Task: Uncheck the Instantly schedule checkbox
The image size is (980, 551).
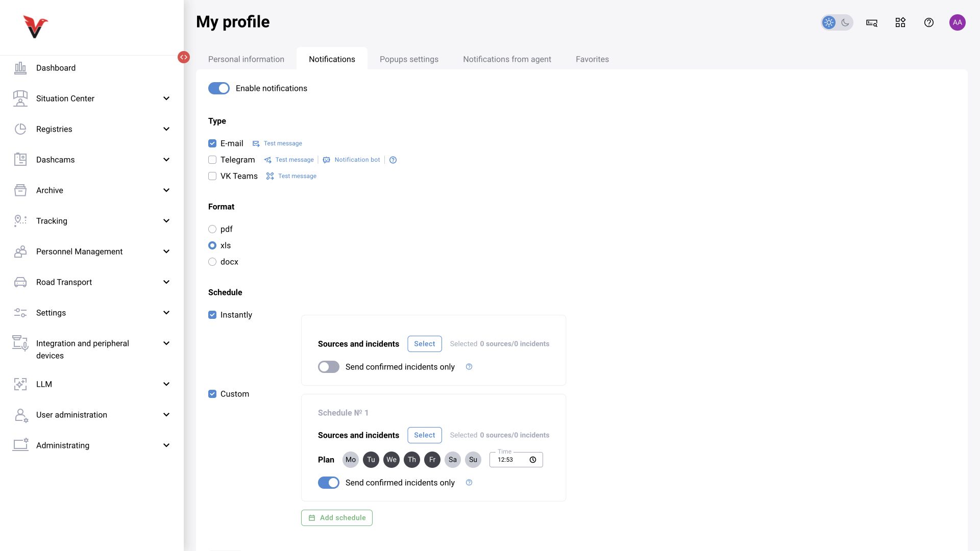Action: [212, 315]
